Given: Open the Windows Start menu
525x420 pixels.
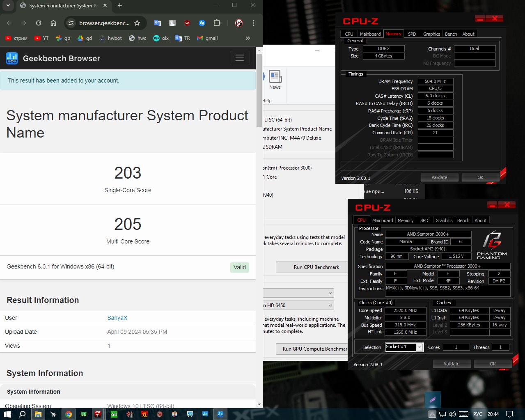Looking at the screenshot, I should tap(7, 414).
